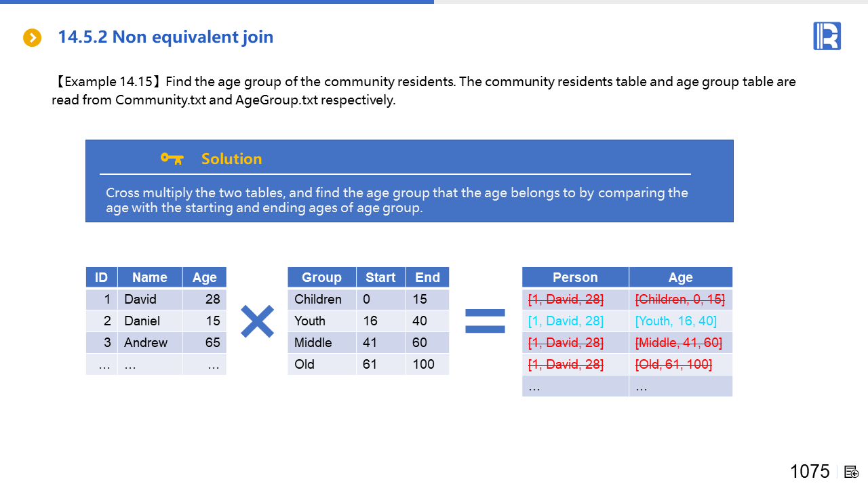Click the yellow Solution title
Viewport: 868px width, 488px height.
(231, 159)
